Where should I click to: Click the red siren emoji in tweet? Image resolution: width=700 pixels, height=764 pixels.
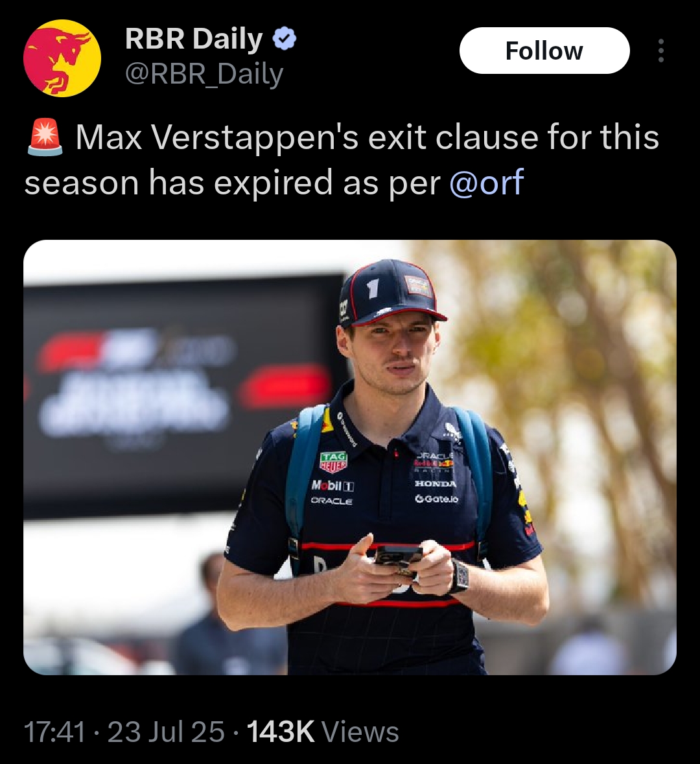point(45,137)
